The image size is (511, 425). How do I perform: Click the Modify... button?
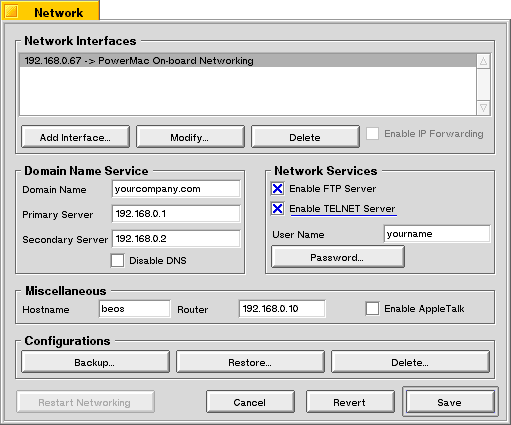click(190, 137)
